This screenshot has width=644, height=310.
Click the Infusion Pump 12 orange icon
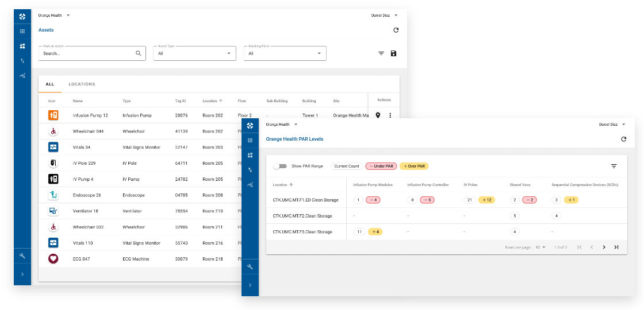point(53,115)
